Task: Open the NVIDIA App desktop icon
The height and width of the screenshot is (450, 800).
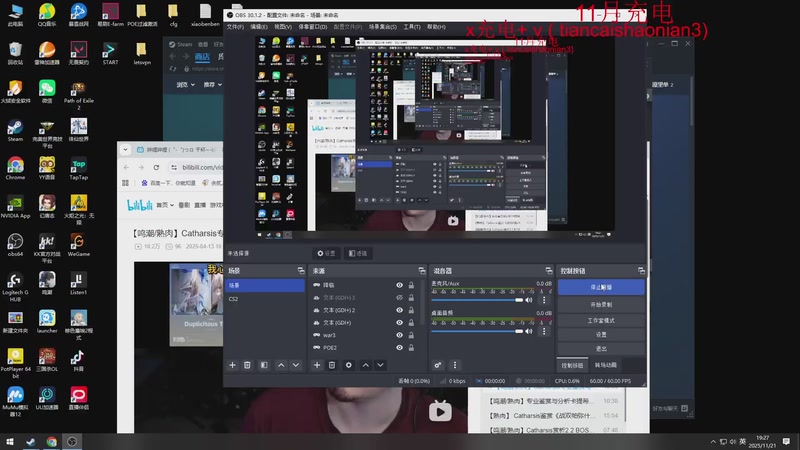Action: point(15,207)
